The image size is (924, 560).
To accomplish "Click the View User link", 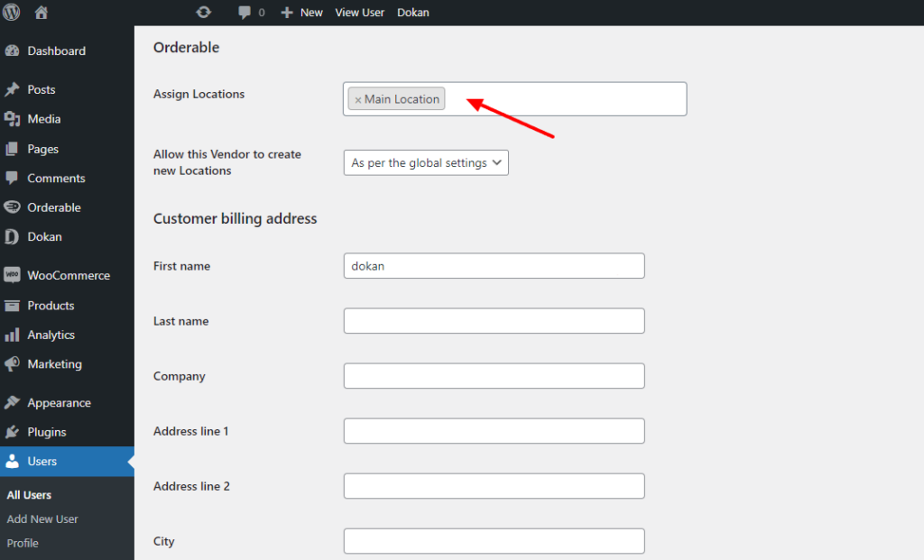I will [359, 12].
